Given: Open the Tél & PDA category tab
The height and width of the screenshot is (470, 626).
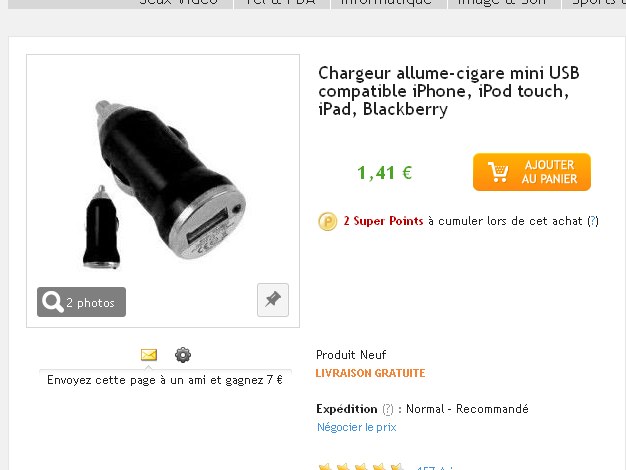Looking at the screenshot, I should (x=282, y=3).
